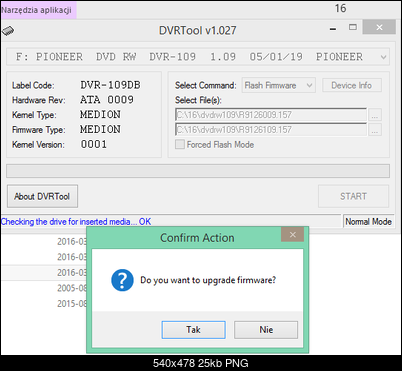The height and width of the screenshot is (371, 402).
Task: Select the 2015-08 date row in background window
Action: tap(72, 304)
